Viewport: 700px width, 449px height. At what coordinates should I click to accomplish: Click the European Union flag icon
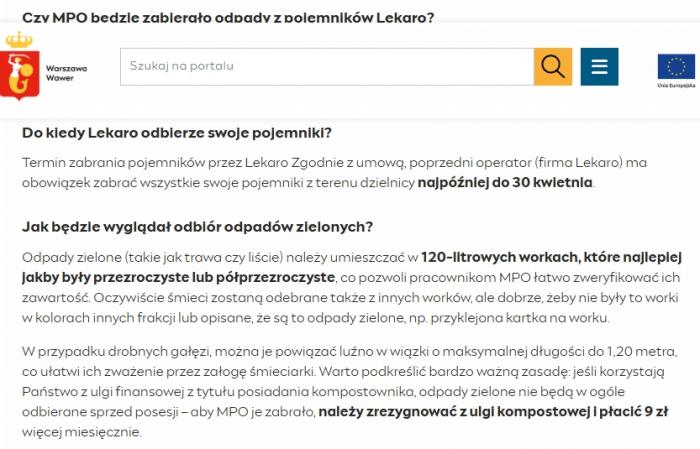(676, 66)
